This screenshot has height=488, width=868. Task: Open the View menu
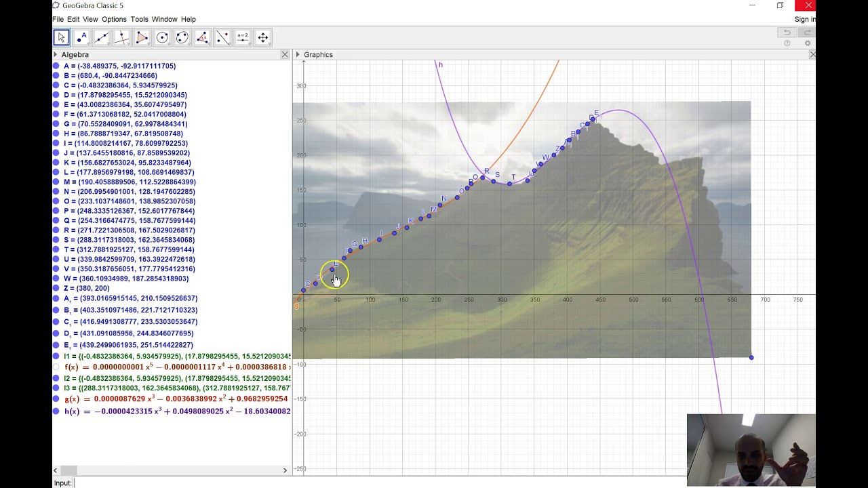tap(90, 19)
